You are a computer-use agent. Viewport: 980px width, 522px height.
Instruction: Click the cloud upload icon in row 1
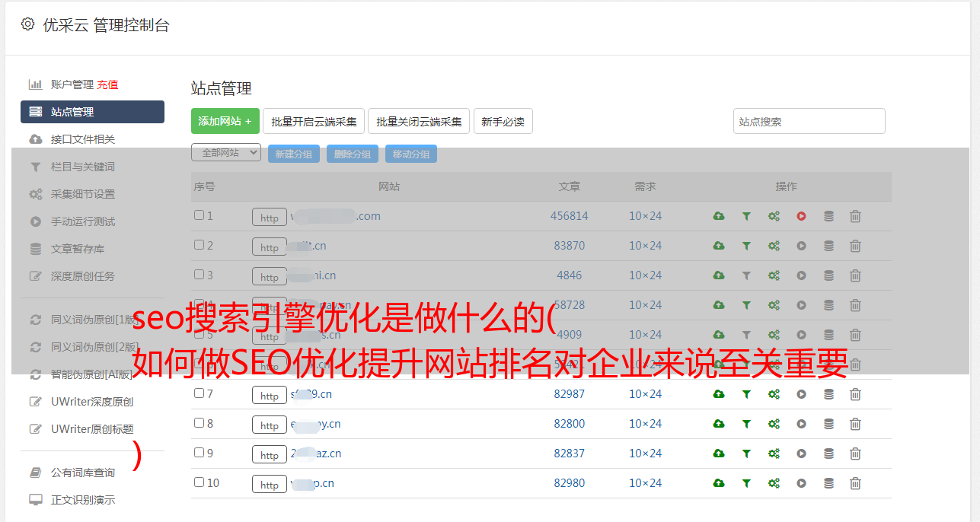click(x=718, y=216)
